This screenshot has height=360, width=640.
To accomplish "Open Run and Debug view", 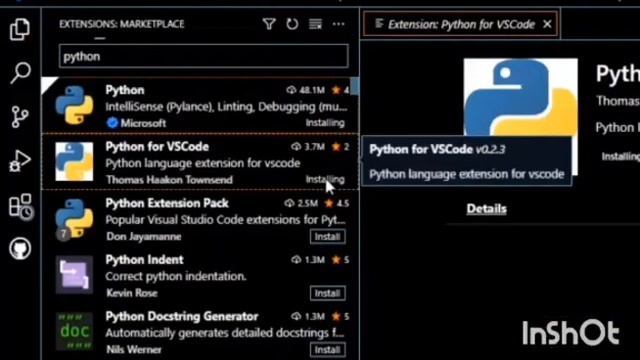I will click(20, 160).
